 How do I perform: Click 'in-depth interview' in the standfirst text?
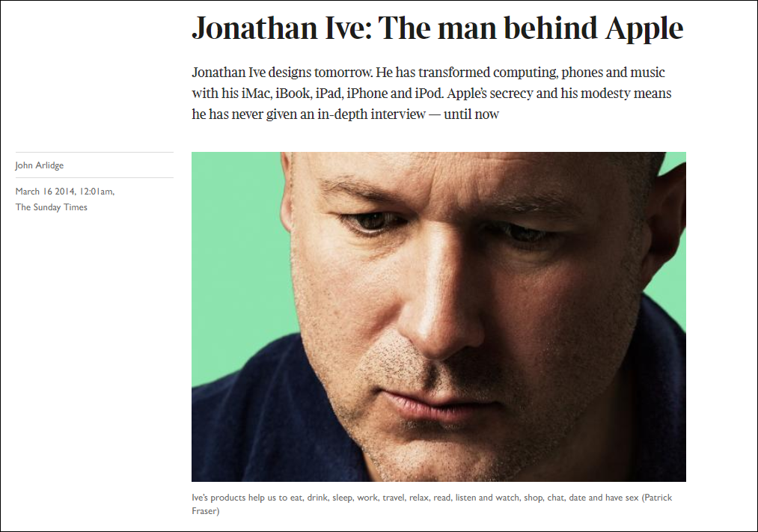[x=371, y=114]
